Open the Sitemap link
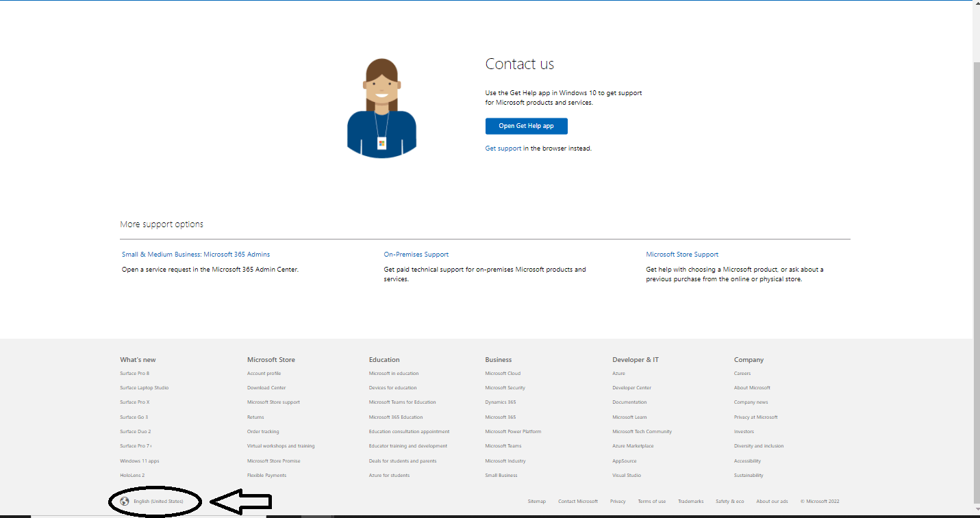 [537, 502]
